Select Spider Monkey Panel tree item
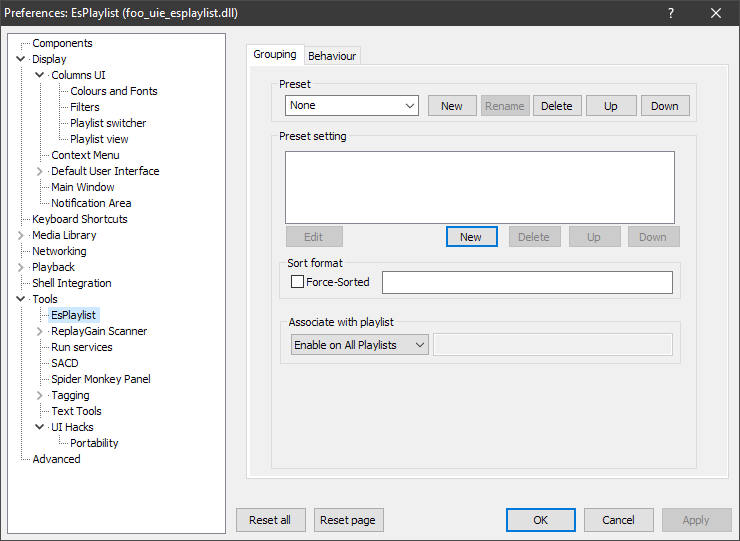Image resolution: width=740 pixels, height=541 pixels. coord(101,379)
